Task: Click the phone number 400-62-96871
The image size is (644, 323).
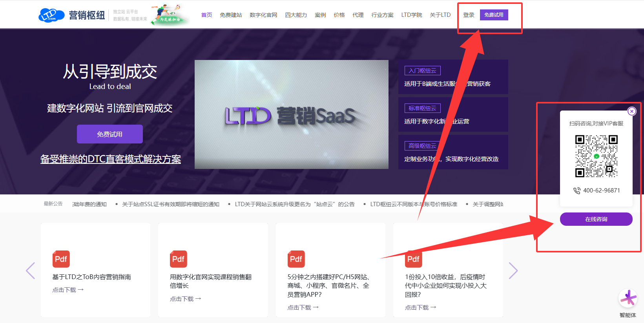Action: 602,191
